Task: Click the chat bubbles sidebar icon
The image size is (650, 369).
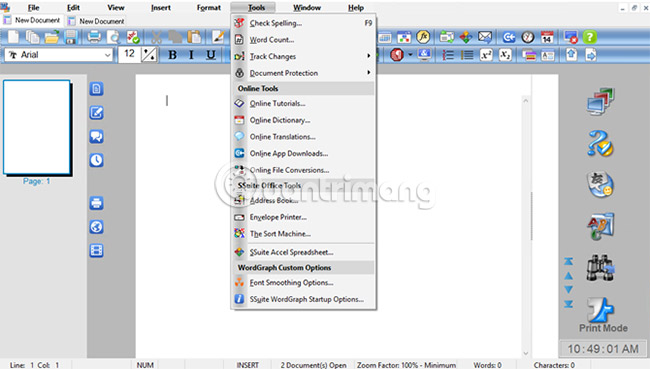Action: pyautogui.click(x=96, y=136)
